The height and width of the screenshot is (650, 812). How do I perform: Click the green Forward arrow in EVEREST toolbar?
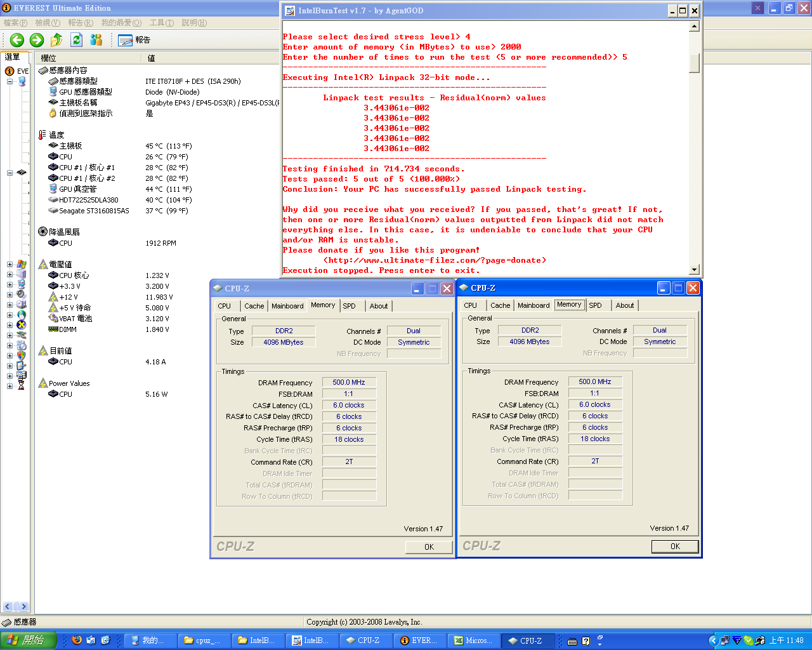[37, 40]
